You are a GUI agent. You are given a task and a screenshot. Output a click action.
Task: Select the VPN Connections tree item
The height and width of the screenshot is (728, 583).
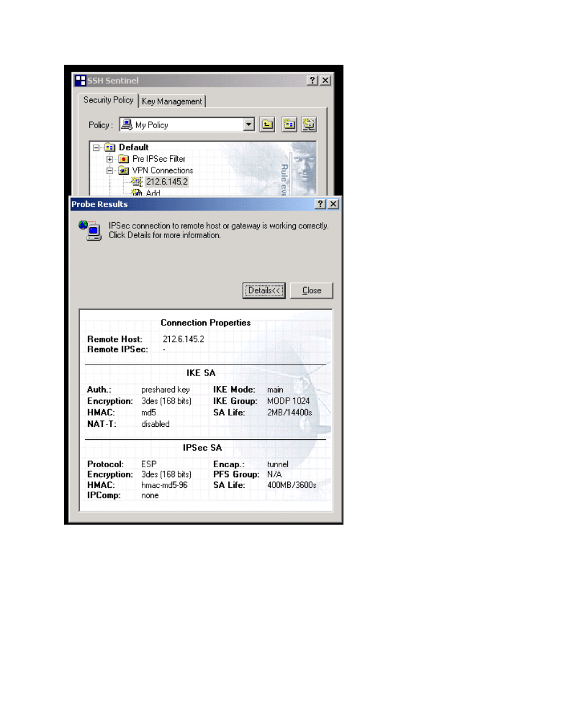tap(163, 170)
